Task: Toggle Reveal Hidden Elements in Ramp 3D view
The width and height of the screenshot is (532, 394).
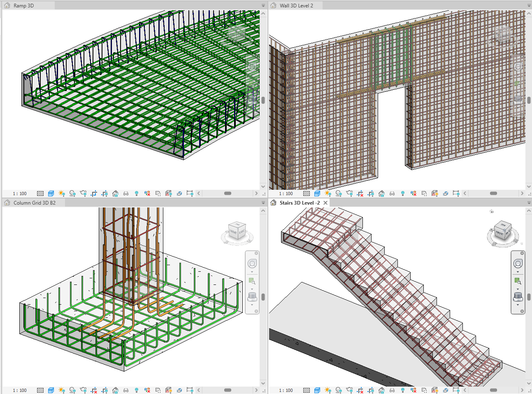Action: click(137, 194)
